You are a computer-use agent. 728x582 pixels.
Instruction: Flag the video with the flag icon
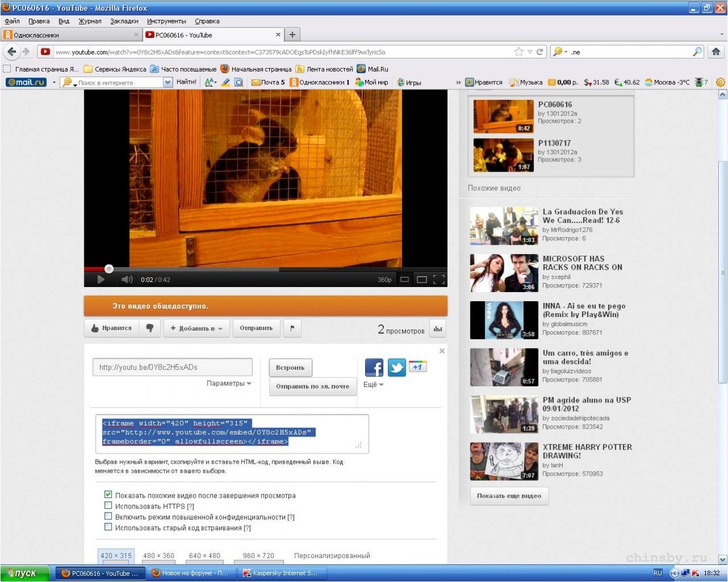pyautogui.click(x=292, y=328)
